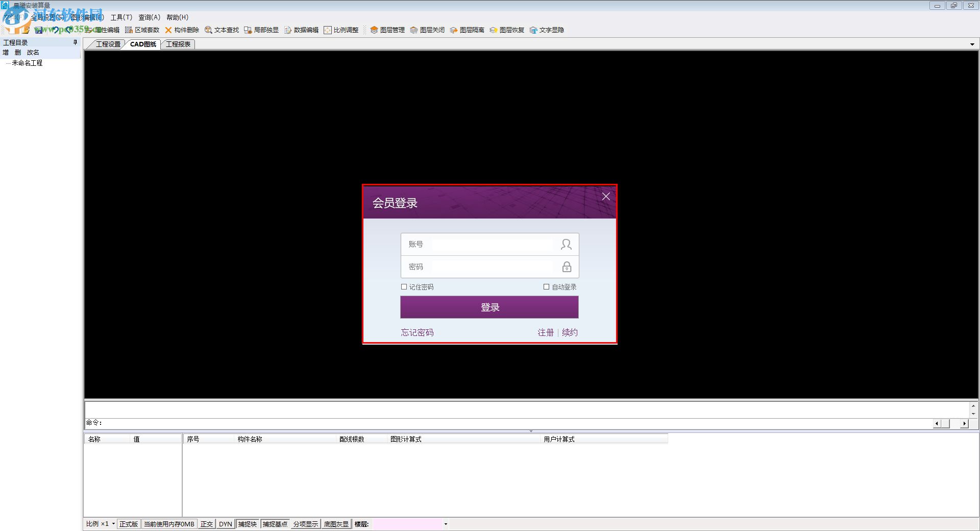Toggle DYN mode in status bar
980x531 pixels.
point(226,524)
